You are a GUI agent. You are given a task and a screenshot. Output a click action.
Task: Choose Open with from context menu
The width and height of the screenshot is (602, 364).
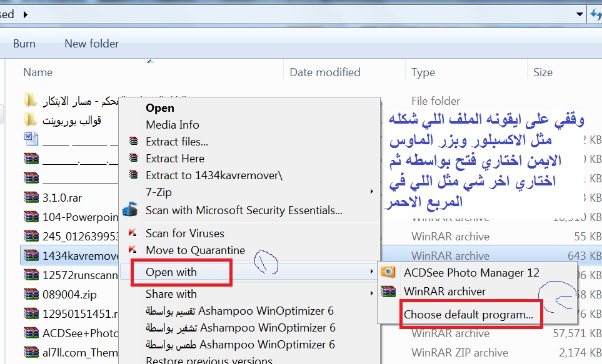tap(171, 272)
